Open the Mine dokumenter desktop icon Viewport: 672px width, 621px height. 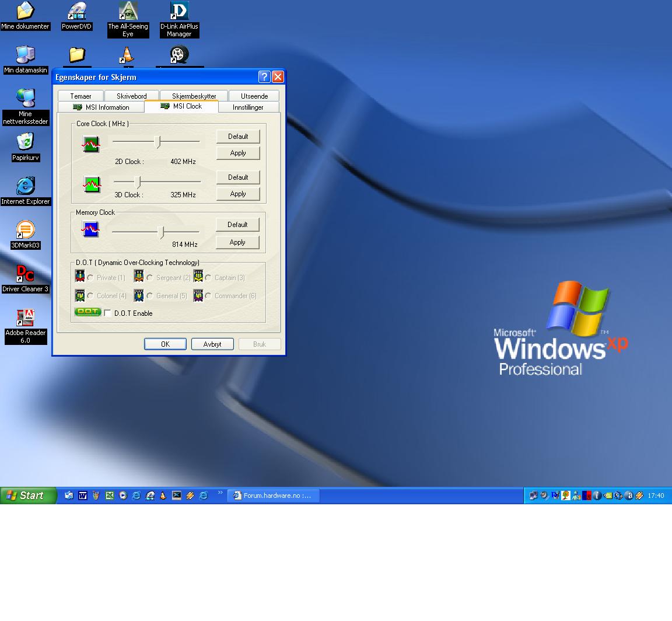click(25, 16)
